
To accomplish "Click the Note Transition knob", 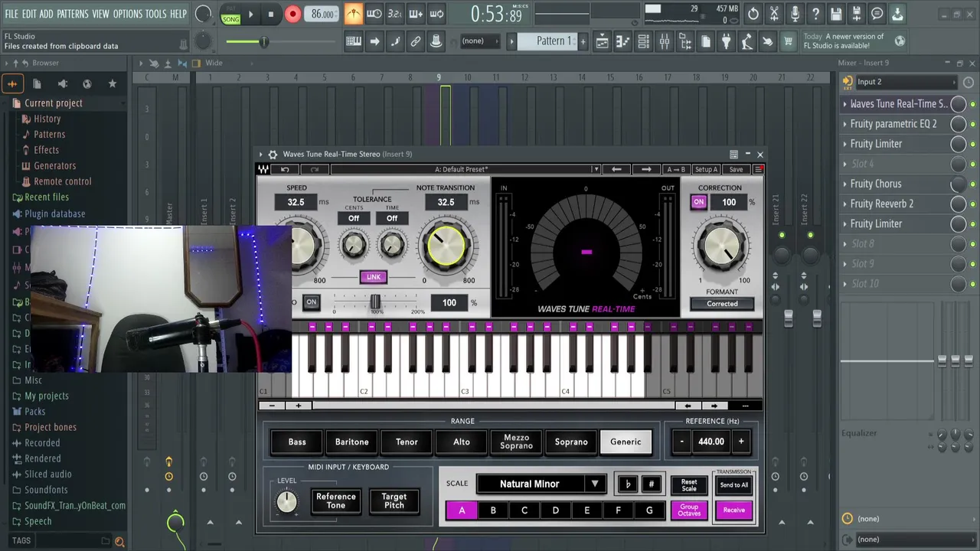I will (x=446, y=246).
